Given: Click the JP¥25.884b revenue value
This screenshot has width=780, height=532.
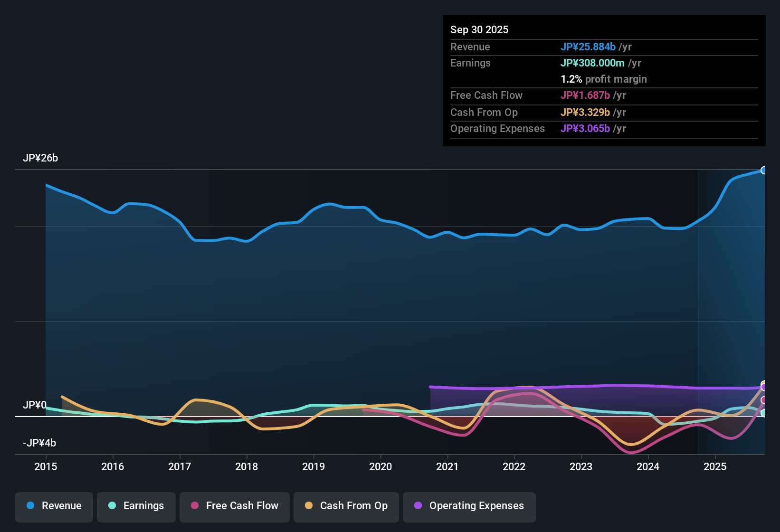Looking at the screenshot, I should [x=588, y=47].
